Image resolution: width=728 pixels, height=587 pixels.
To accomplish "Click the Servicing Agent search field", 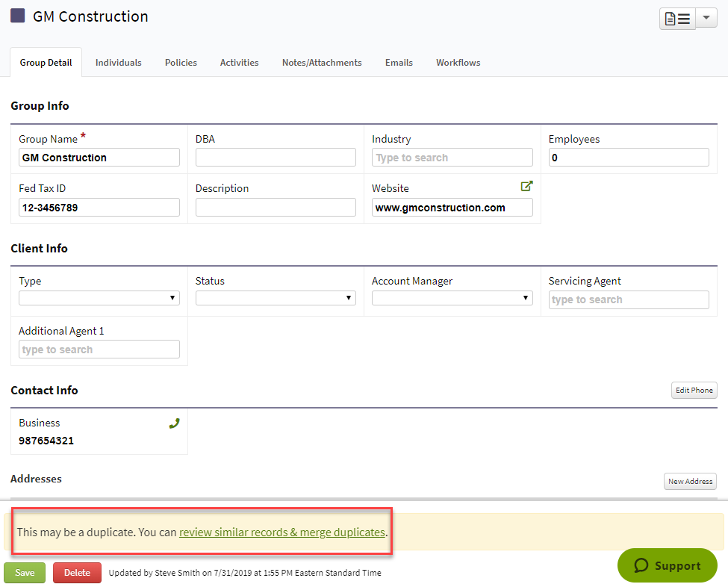I will [628, 299].
